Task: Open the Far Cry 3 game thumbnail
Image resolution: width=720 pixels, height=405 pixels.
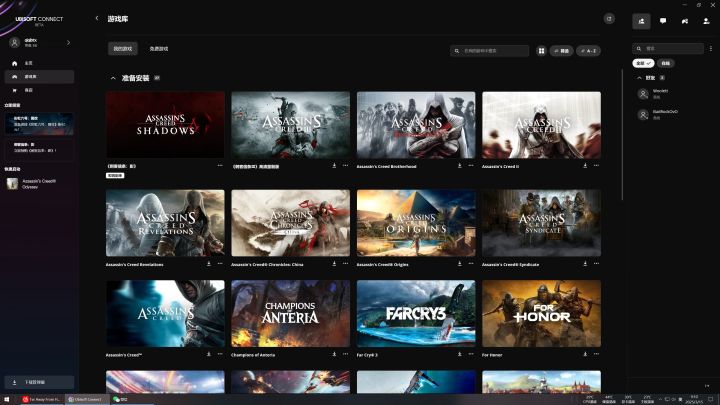Action: (x=416, y=314)
